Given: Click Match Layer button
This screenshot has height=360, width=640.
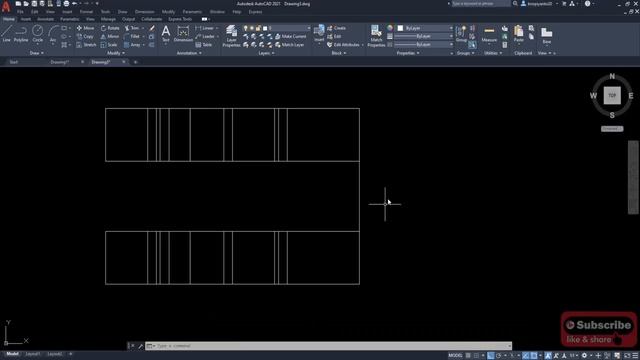Looking at the screenshot, I should [290, 44].
